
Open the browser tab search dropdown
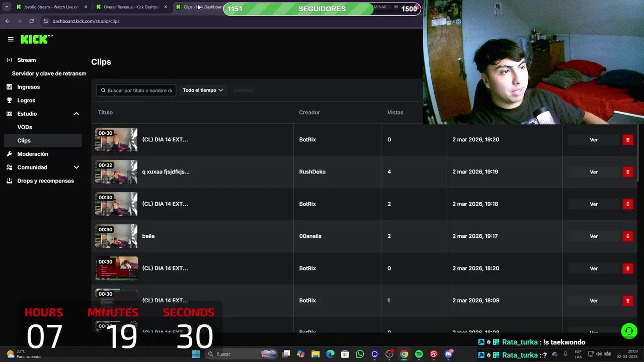click(7, 7)
